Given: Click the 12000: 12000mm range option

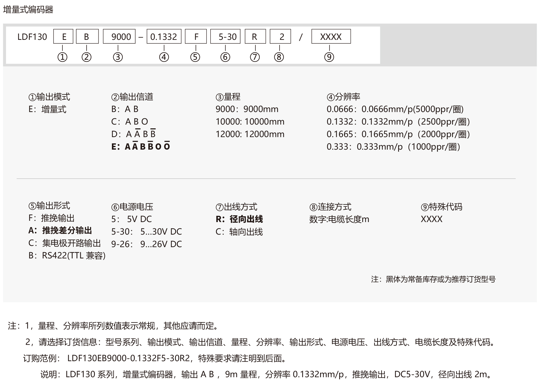Looking at the screenshot, I should click(250, 134).
